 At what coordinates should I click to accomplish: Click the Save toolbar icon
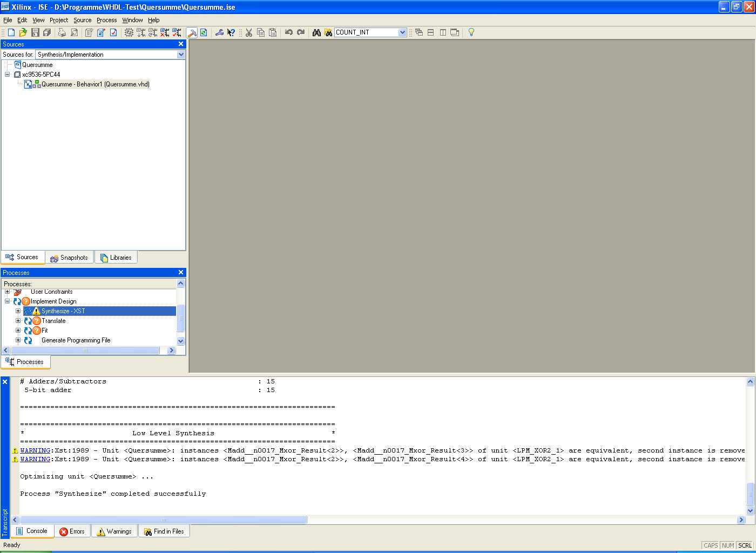click(35, 32)
